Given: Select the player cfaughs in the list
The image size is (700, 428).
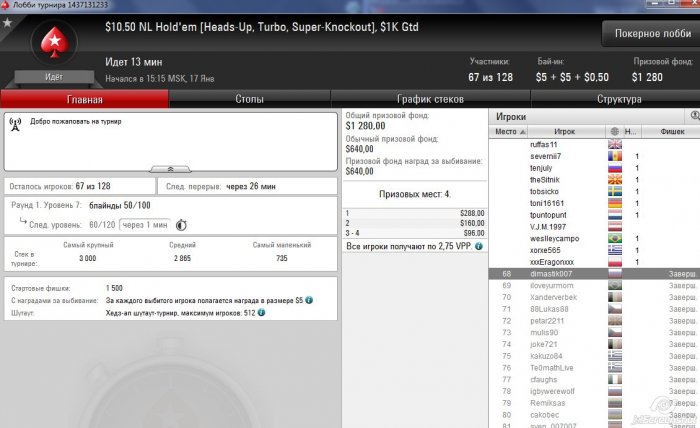Looking at the screenshot, I should click(594, 379).
